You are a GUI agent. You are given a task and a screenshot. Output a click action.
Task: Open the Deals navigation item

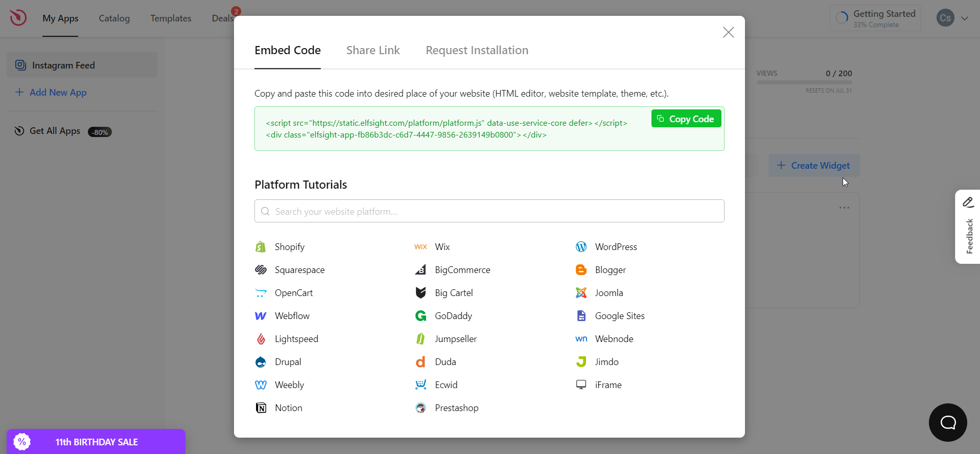coord(222,18)
